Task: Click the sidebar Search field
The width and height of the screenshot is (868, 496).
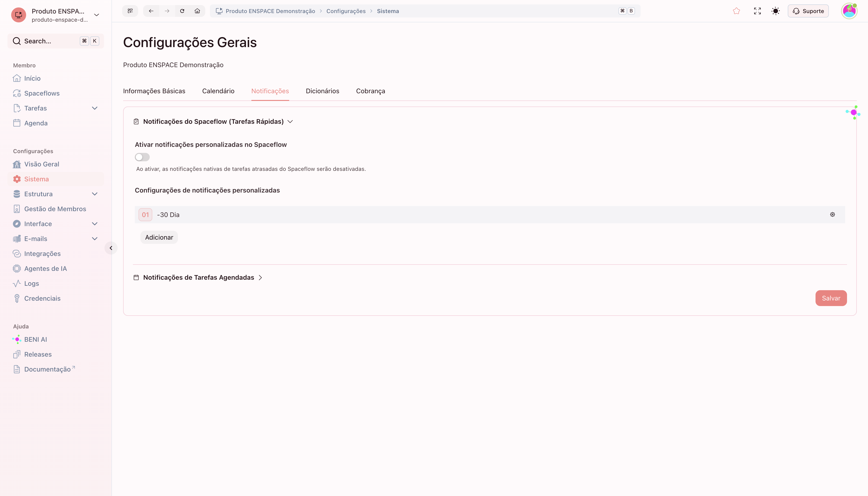Action: [56, 41]
